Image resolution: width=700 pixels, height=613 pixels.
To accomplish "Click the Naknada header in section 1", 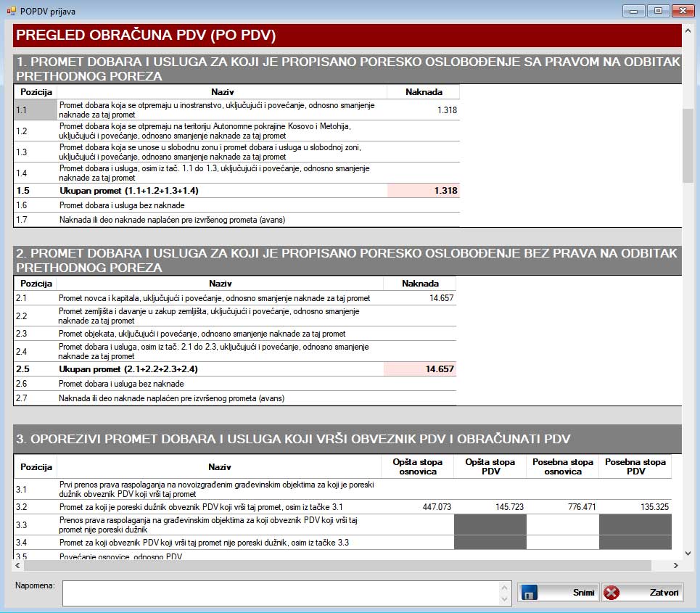I will coord(424,92).
